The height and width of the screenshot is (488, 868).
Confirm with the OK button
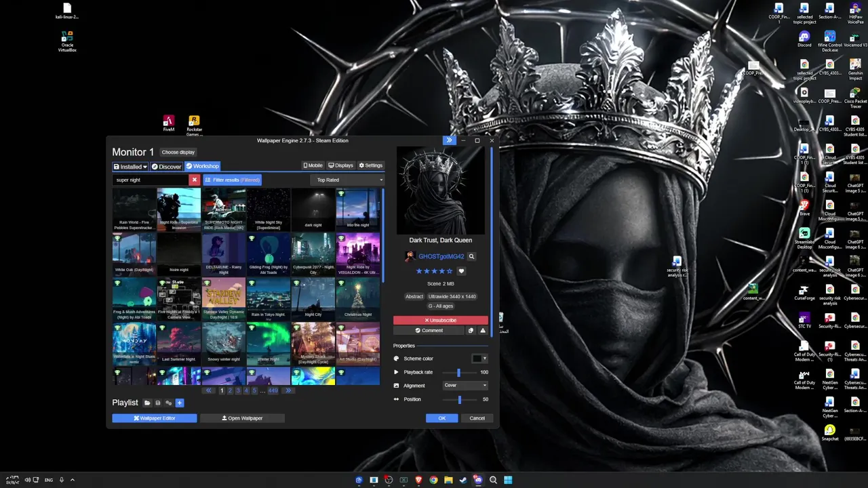pyautogui.click(x=442, y=418)
